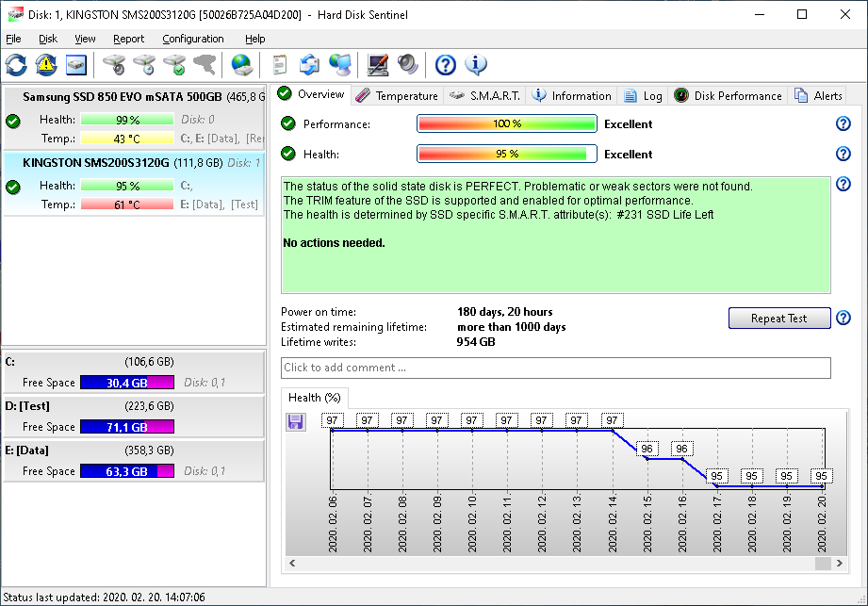Viewport: 868px width, 606px height.
Task: Click green check icon of KINGSTON disk entry
Action: coord(13,187)
